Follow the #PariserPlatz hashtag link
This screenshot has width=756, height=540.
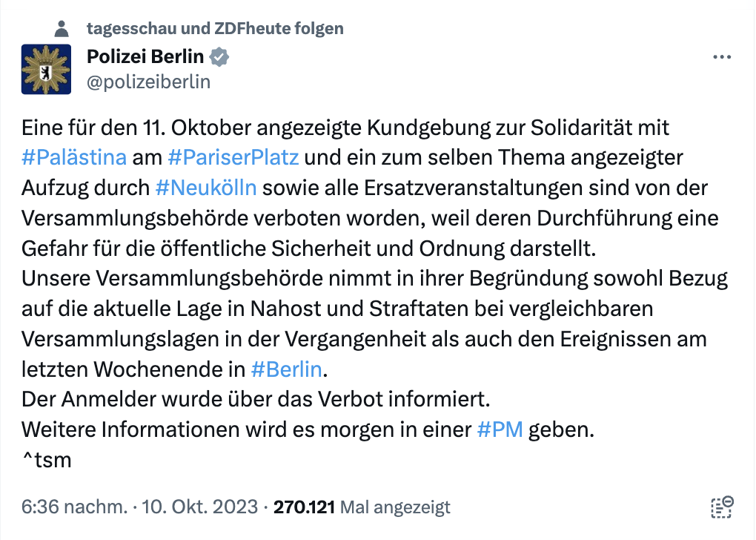[x=233, y=157]
